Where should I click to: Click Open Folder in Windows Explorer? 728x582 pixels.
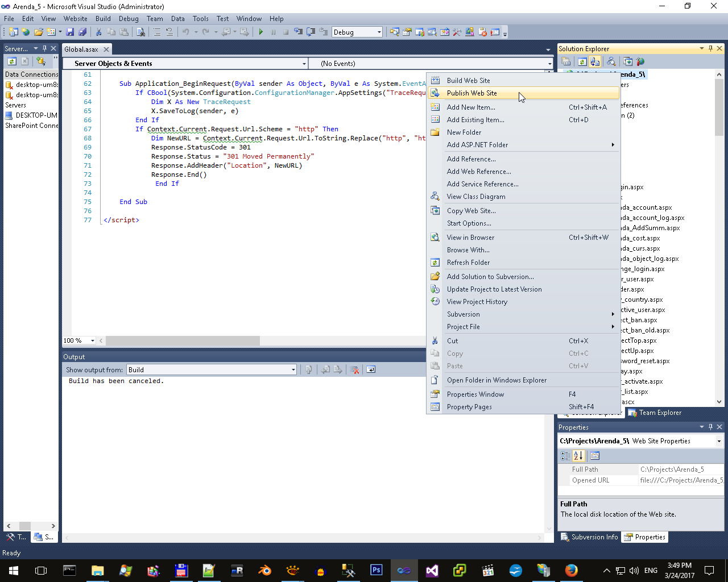496,380
